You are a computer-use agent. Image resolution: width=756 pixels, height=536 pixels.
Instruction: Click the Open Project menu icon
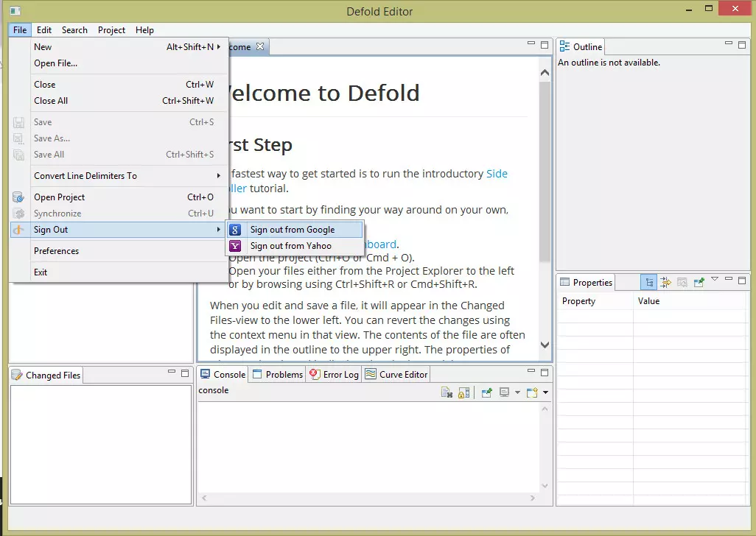19,197
